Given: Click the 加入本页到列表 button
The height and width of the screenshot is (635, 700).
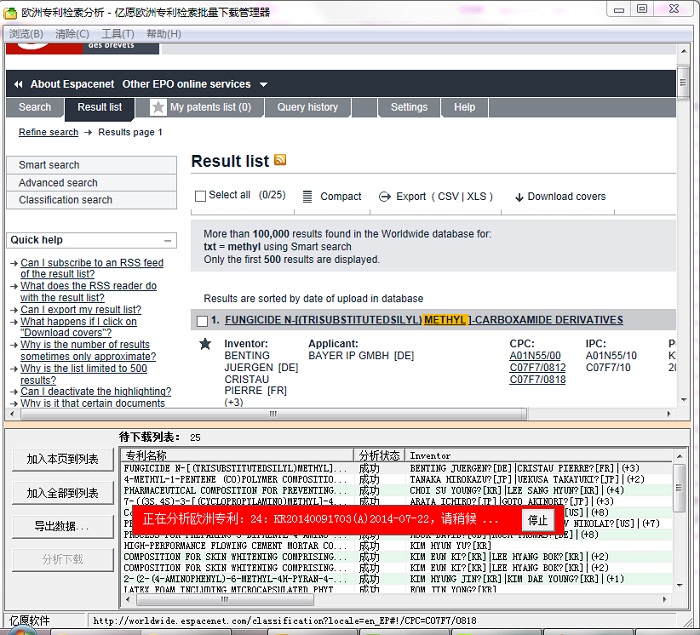Looking at the screenshot, I should (x=62, y=459).
